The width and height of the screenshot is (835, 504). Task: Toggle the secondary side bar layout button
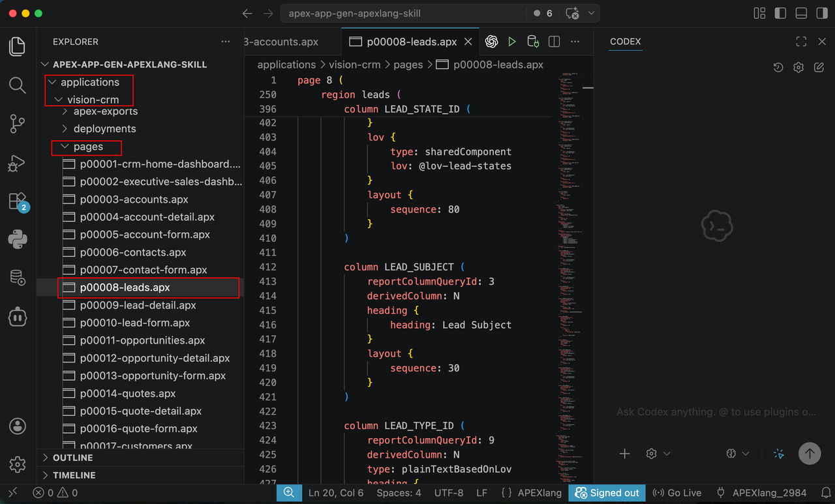tap(821, 13)
